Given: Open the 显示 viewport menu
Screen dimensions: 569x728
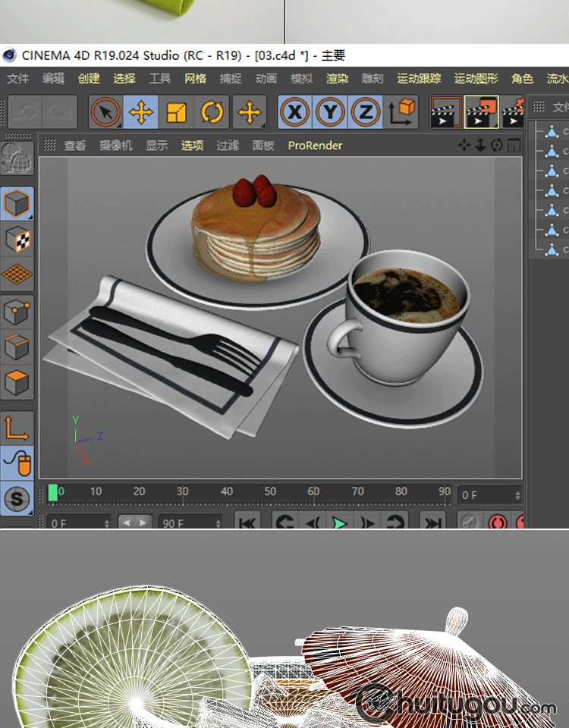Looking at the screenshot, I should tap(157, 146).
